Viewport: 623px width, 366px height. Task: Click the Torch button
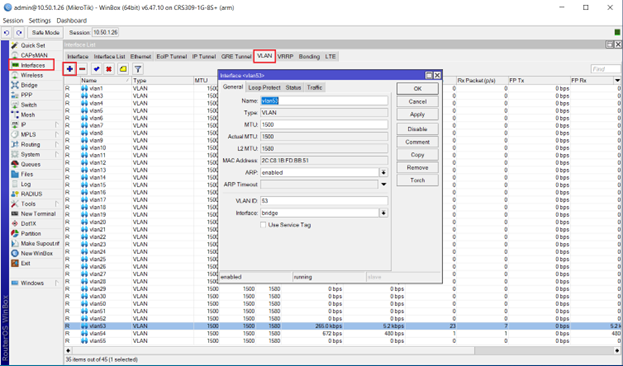417,180
